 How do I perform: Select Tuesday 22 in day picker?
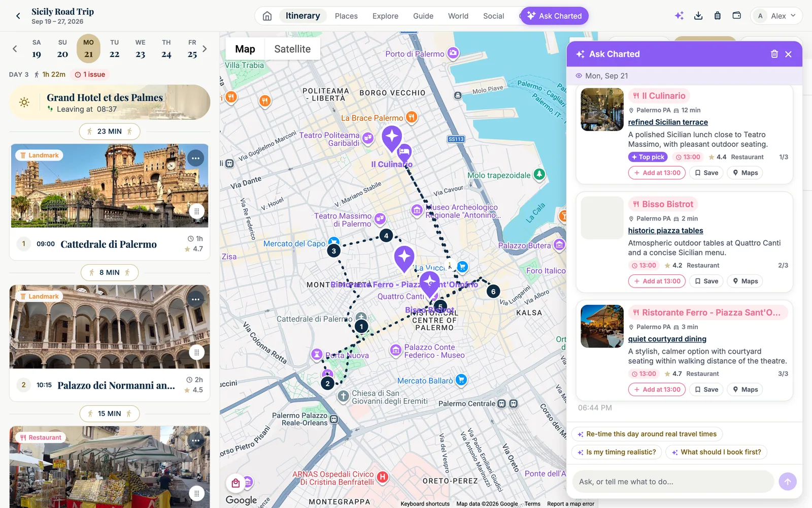(115, 49)
